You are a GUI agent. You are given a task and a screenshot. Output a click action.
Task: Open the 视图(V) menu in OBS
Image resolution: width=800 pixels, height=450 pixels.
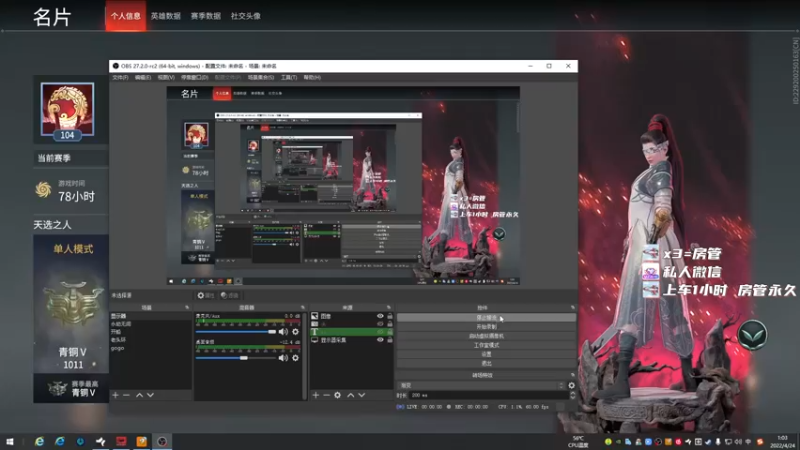(166, 78)
